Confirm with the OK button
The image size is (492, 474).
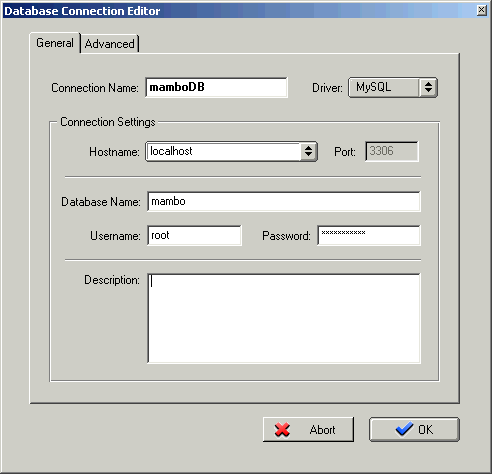point(414,430)
